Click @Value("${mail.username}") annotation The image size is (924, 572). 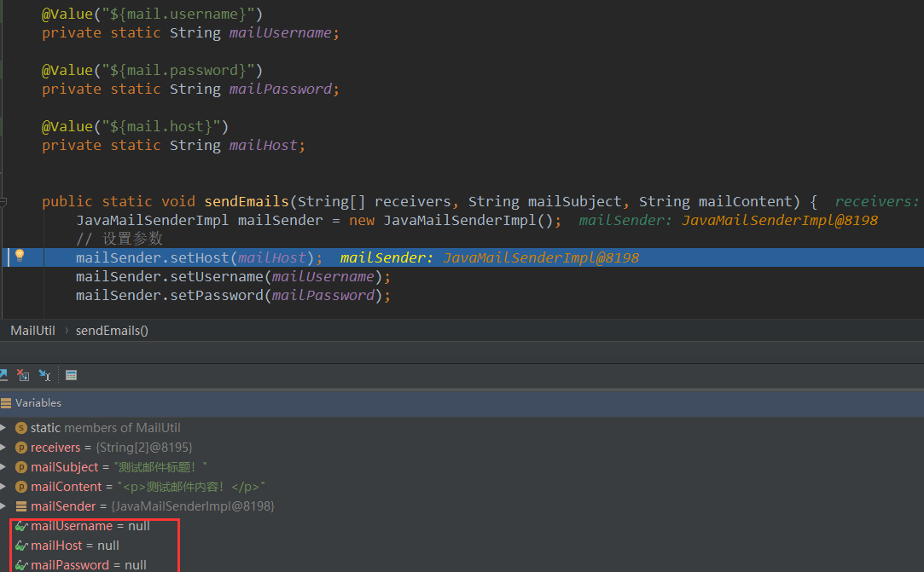tap(152, 14)
